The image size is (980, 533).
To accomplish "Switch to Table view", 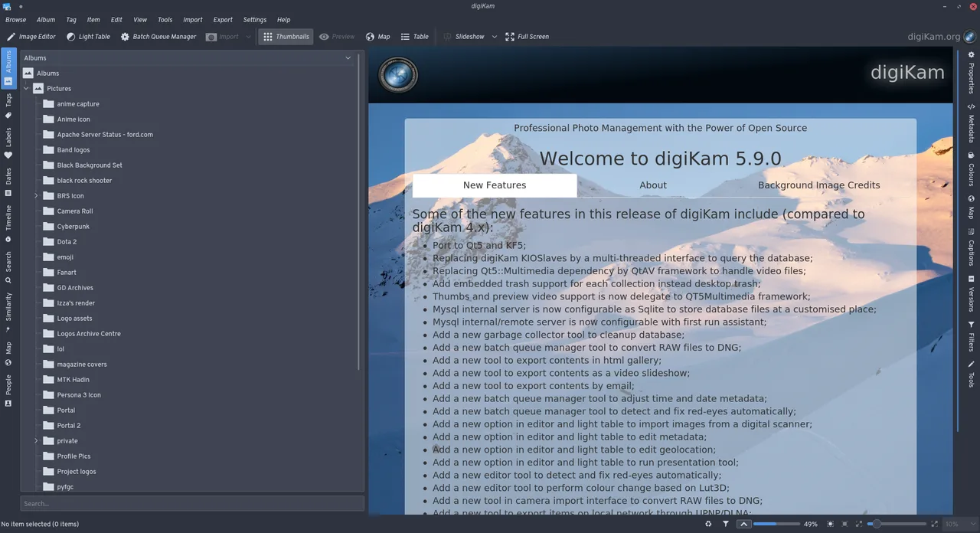I will (x=415, y=37).
